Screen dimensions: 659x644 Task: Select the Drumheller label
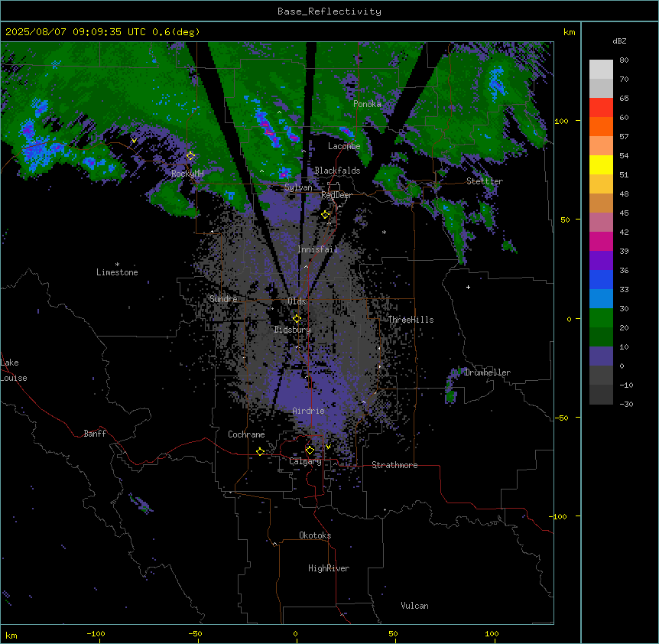point(488,372)
